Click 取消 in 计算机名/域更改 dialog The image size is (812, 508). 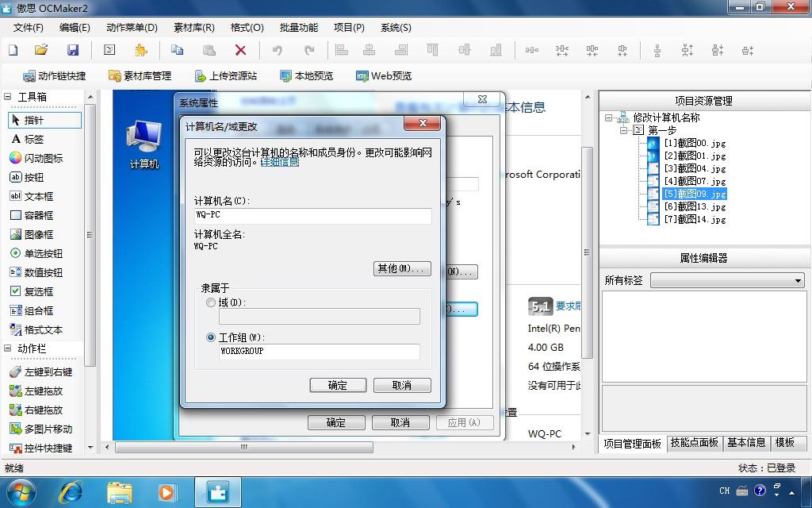pyautogui.click(x=402, y=385)
